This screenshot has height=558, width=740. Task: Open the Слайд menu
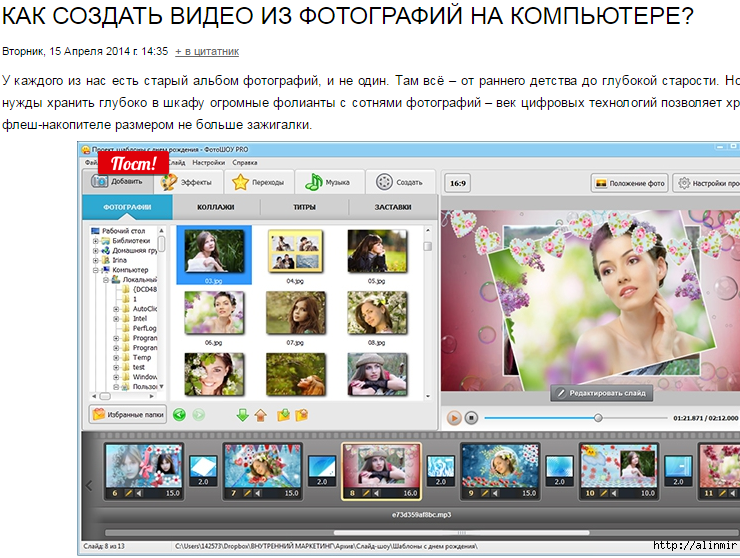tap(177, 162)
